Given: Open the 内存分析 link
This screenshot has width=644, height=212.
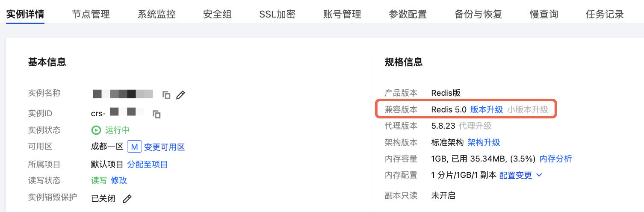Looking at the screenshot, I should 555,159.
